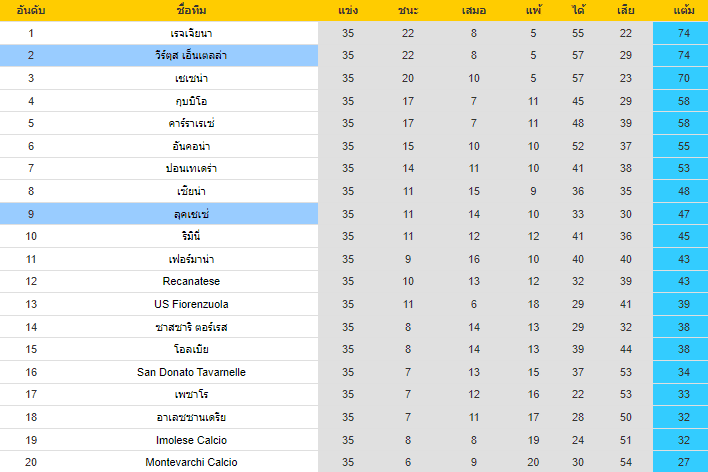Click the แพ้ losses column header
The width and height of the screenshot is (708, 472).
click(533, 11)
